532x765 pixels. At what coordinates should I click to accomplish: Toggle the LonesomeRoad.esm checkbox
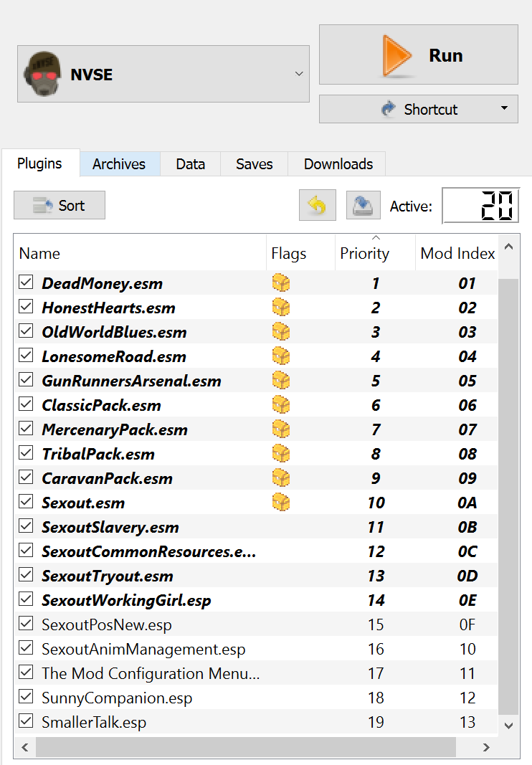26,355
